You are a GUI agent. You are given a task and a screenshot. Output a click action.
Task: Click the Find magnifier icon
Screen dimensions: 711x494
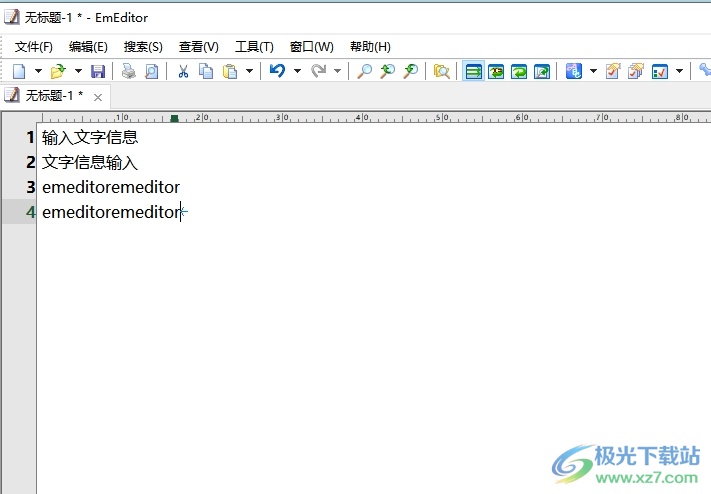(365, 71)
